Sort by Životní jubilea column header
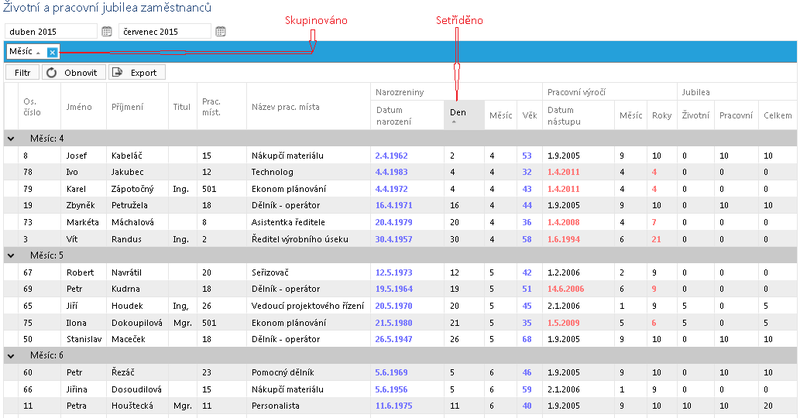The width and height of the screenshot is (800, 418). click(x=695, y=115)
